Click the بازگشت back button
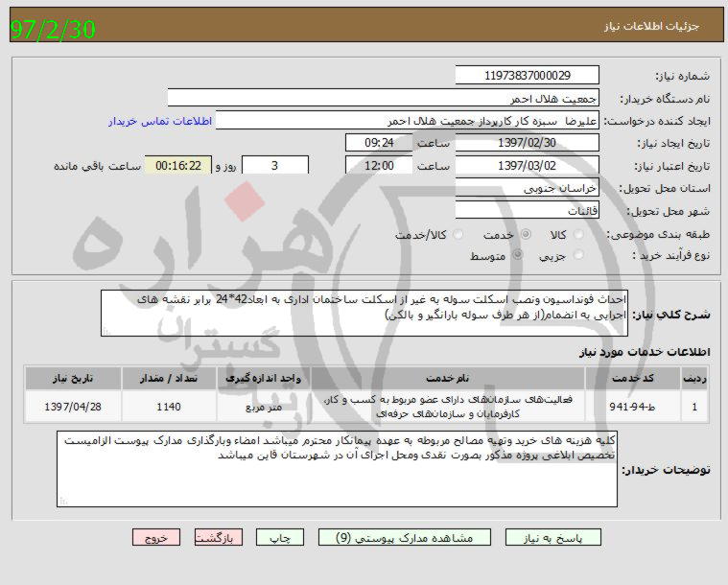Screen dimensions: 728x585 point(219,538)
